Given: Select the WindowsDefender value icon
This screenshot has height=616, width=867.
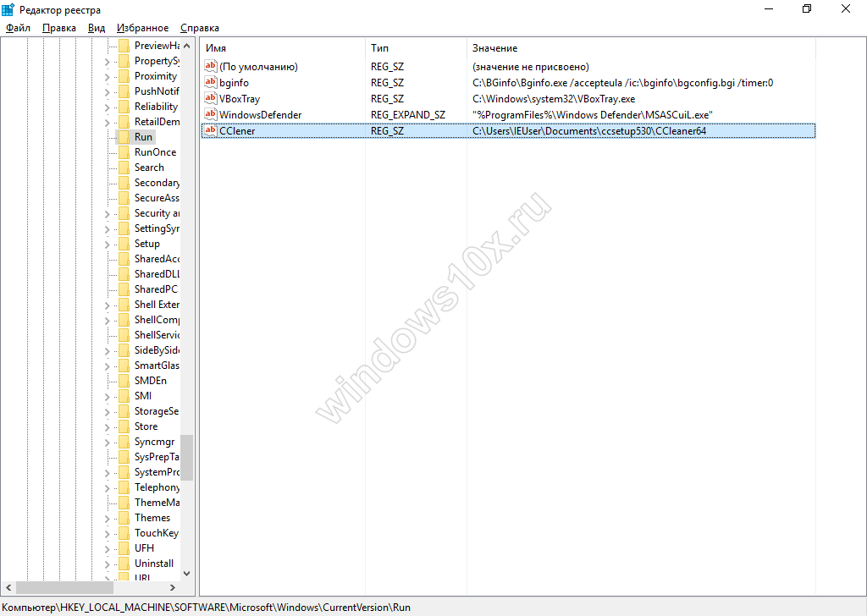Looking at the screenshot, I should click(x=210, y=114).
